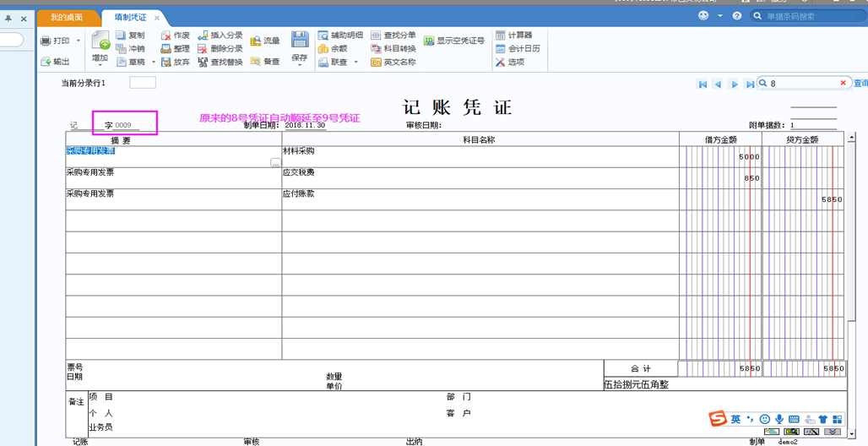Jump to the last voucher record
868x446 pixels.
coord(750,84)
